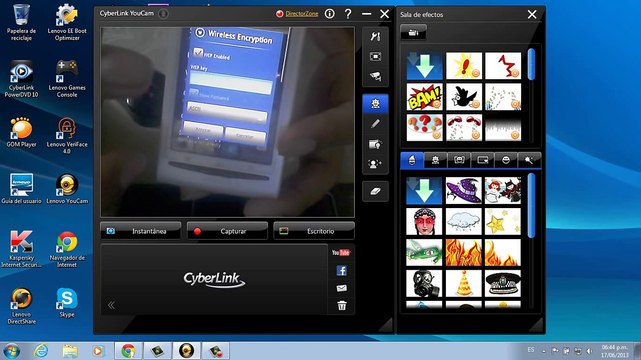
Task: Open YouCam help question mark
Action: (x=348, y=14)
